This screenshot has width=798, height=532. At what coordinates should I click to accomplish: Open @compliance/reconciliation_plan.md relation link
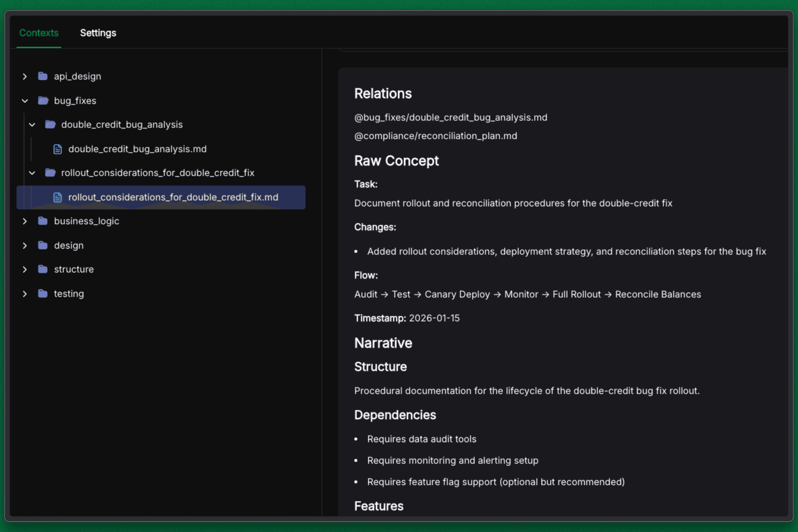point(436,136)
